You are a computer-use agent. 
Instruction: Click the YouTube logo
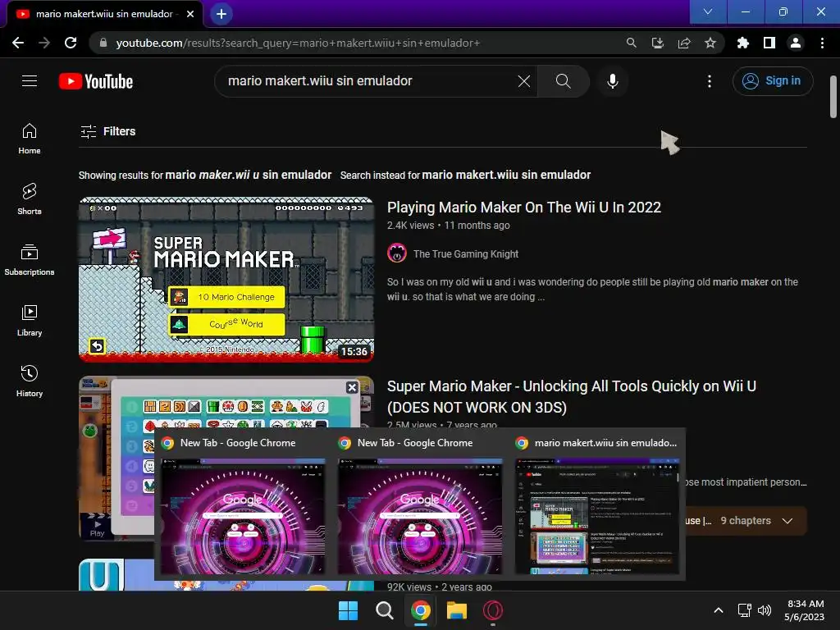[96, 81]
